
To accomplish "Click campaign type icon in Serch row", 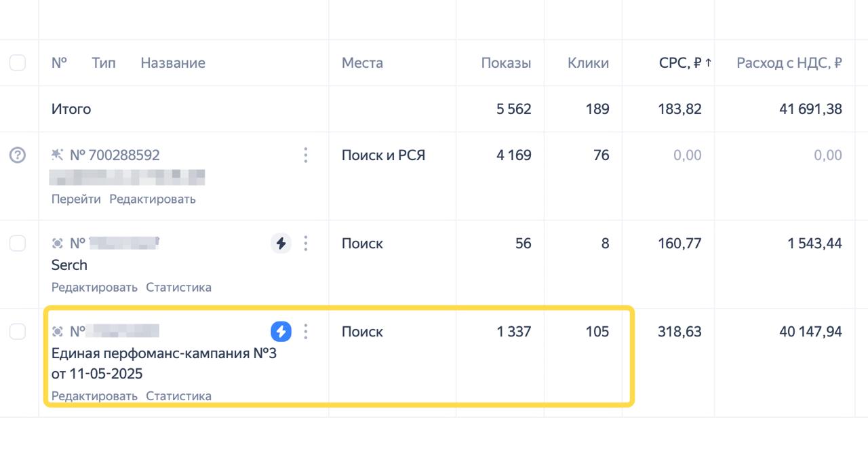I will pyautogui.click(x=58, y=244).
